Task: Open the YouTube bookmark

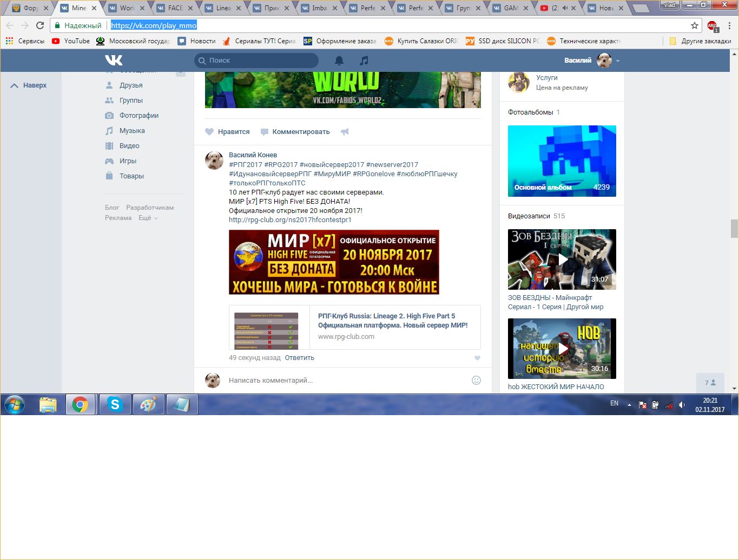Action: pos(71,41)
